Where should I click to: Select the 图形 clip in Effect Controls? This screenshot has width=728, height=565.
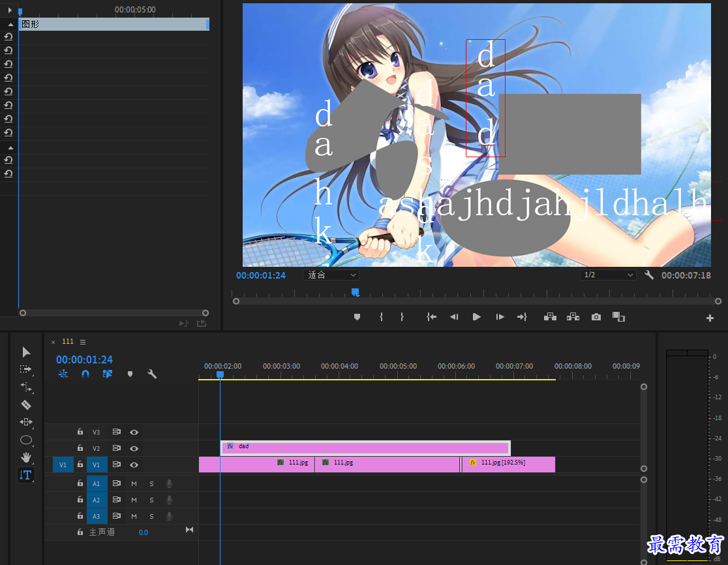[x=114, y=24]
